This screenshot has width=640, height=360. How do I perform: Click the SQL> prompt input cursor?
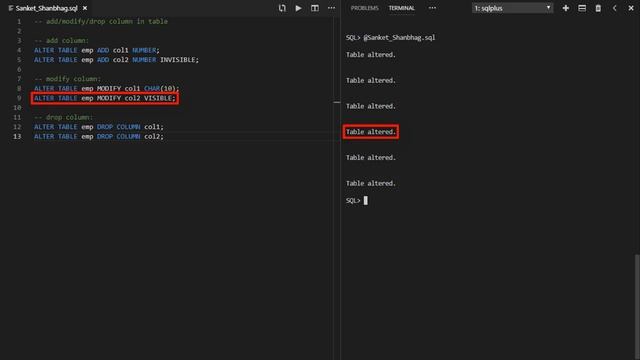[366, 200]
